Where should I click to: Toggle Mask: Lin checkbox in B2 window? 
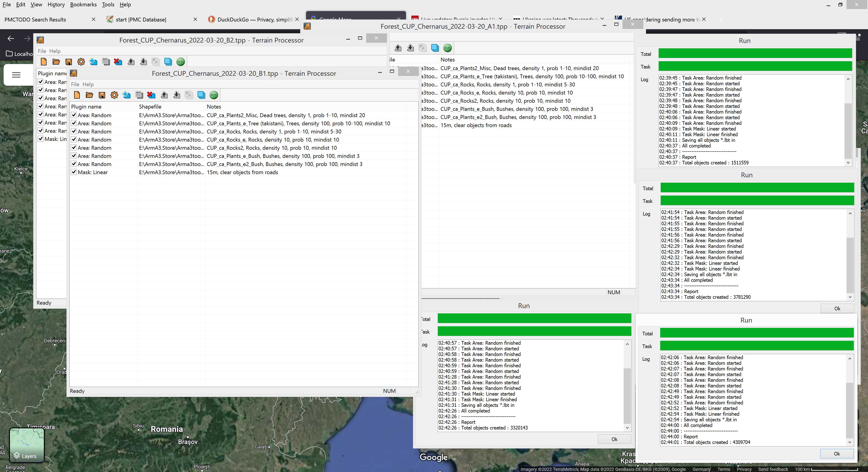[x=40, y=139]
